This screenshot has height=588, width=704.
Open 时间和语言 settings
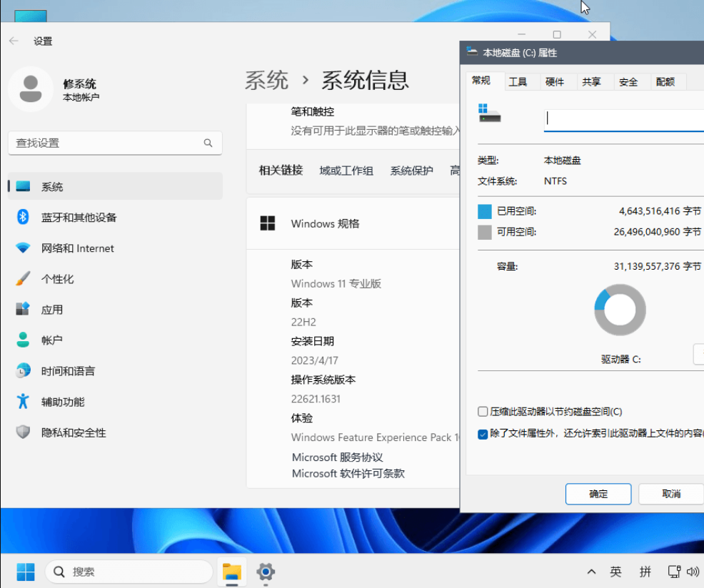(116, 371)
